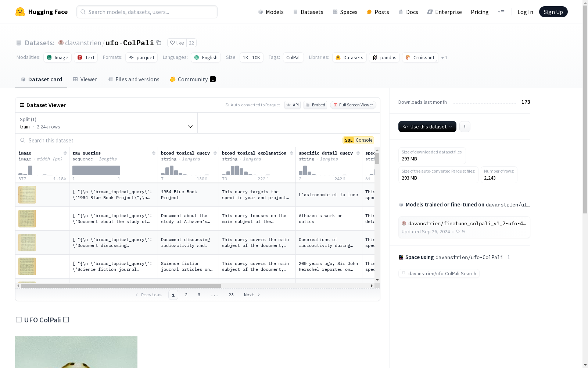This screenshot has width=588, height=368.
Task: Open thumbnail for radioactivity document row
Action: [27, 243]
